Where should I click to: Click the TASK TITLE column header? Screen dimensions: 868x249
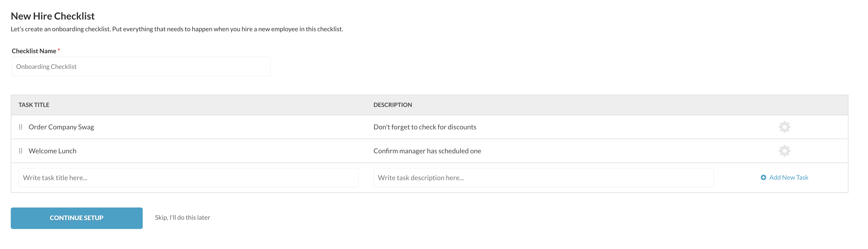34,105
